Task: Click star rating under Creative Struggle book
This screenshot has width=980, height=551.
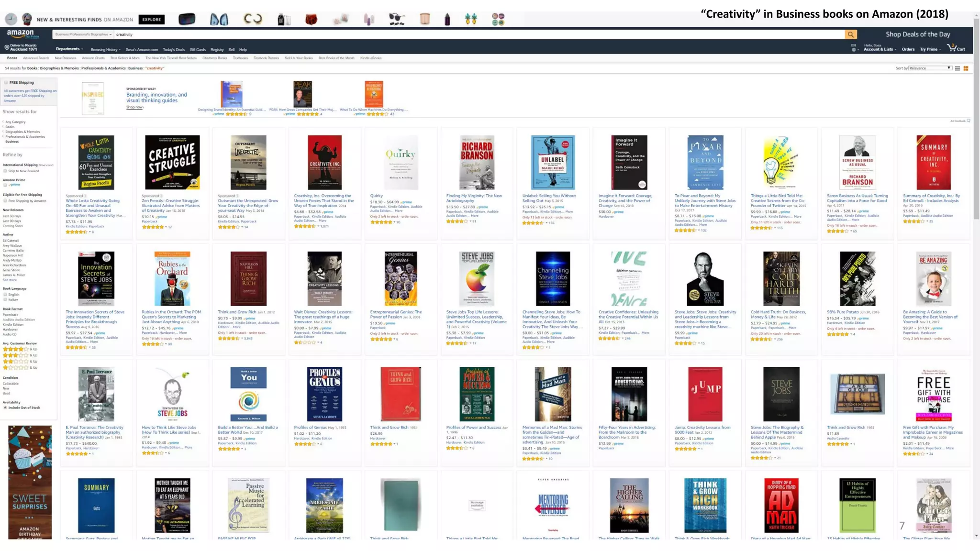Action: pos(153,227)
